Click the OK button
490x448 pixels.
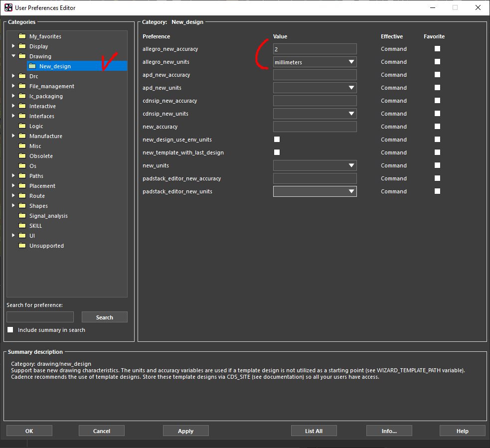coord(29,431)
